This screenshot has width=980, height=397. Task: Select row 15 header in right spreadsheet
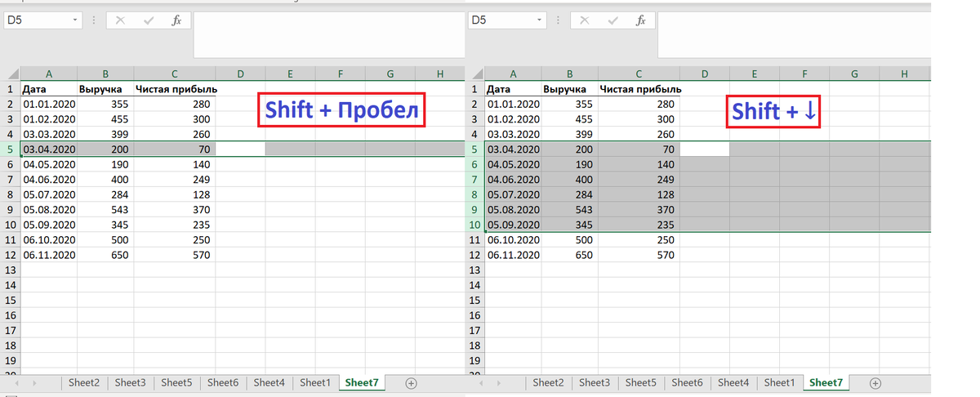(x=474, y=301)
